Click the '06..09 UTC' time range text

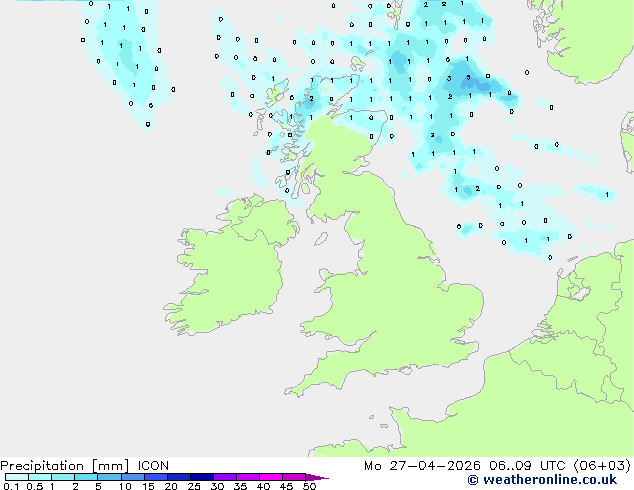click(x=527, y=466)
